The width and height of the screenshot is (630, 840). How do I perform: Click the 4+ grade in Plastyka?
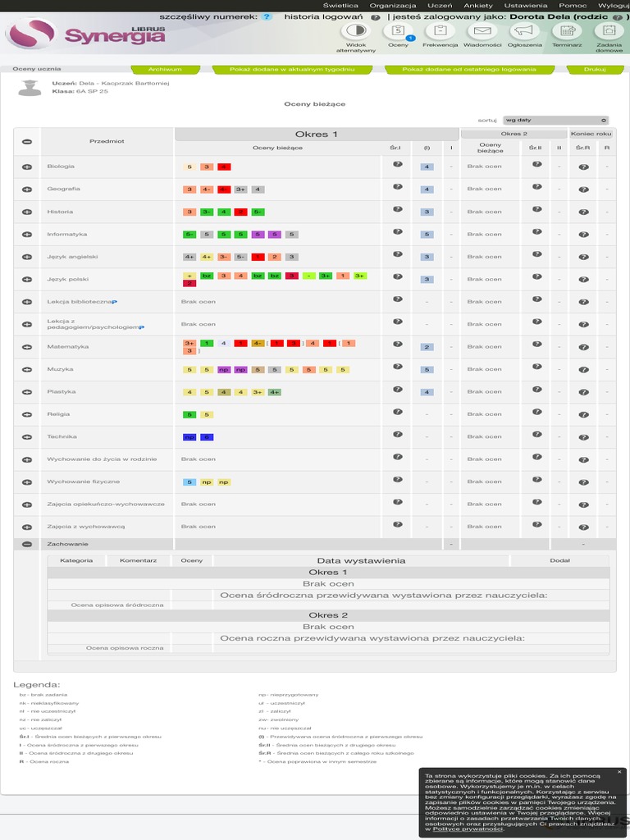point(274,392)
